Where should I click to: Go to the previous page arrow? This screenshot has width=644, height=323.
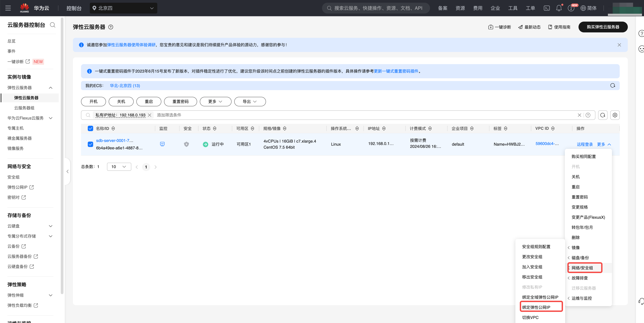pos(137,167)
